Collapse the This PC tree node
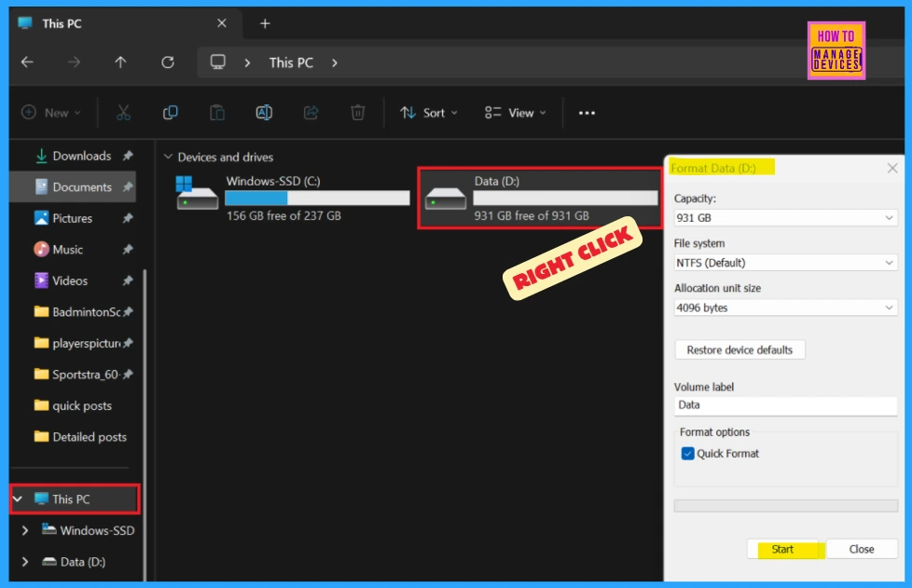This screenshot has height=588, width=912. coord(18,499)
